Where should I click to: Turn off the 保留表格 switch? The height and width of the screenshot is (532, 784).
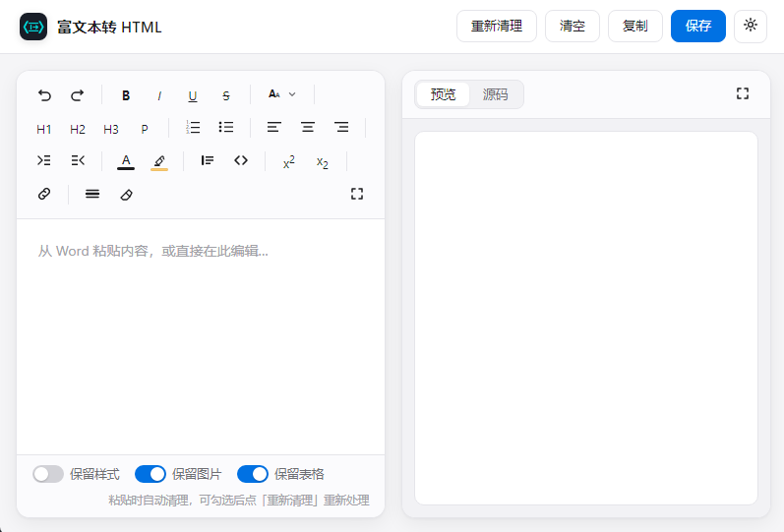coord(253,474)
